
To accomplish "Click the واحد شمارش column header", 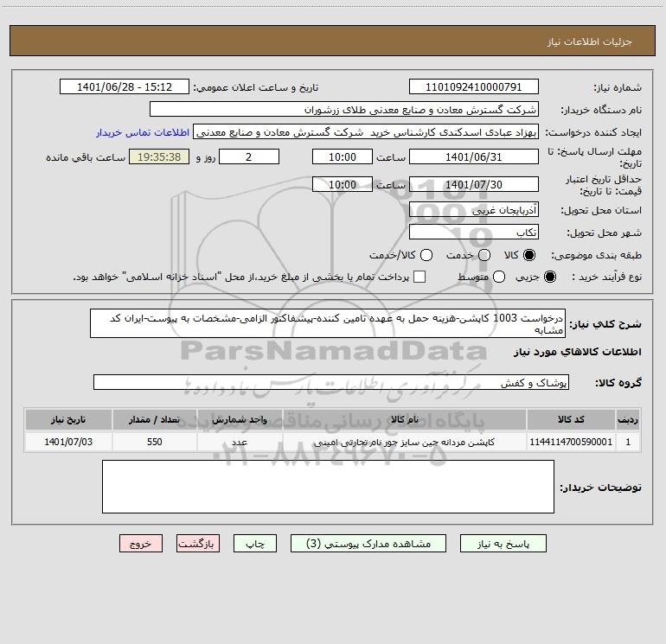I will (x=240, y=419).
